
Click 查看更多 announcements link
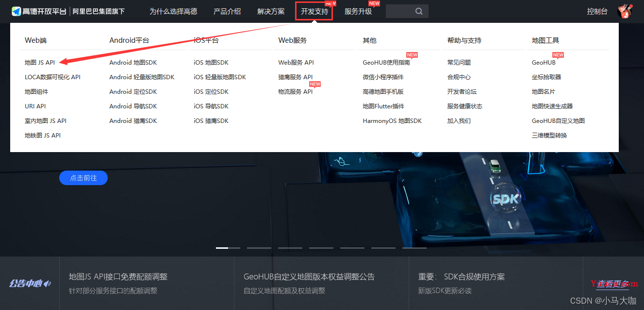click(x=612, y=284)
